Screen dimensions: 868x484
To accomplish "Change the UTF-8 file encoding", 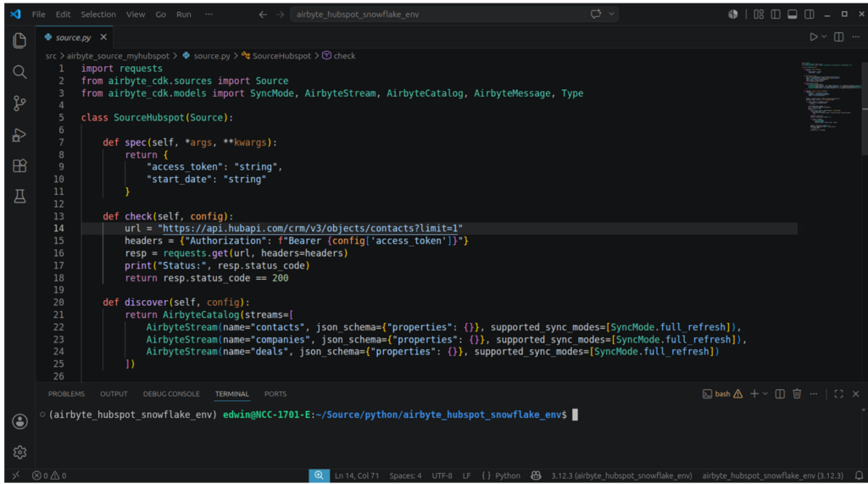I will coord(442,476).
